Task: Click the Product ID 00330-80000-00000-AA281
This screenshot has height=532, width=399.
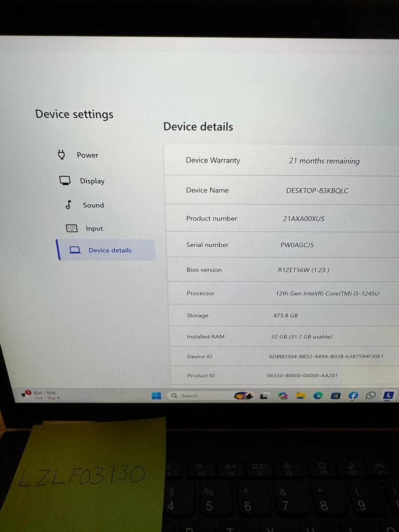Action: (x=302, y=375)
